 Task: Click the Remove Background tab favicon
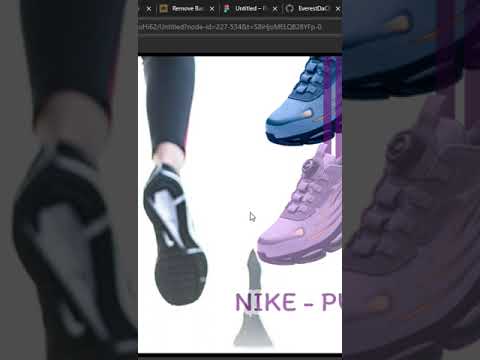[164, 9]
